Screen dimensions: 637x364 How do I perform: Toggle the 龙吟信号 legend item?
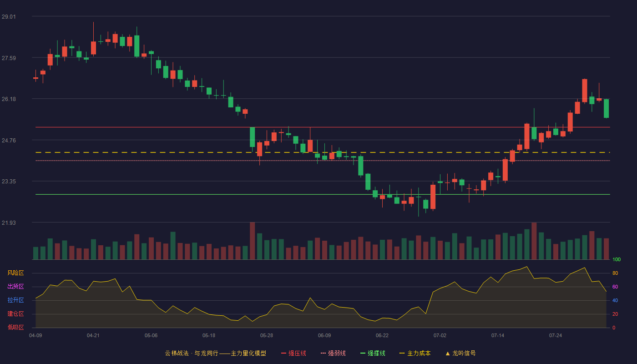pyautogui.click(x=460, y=353)
